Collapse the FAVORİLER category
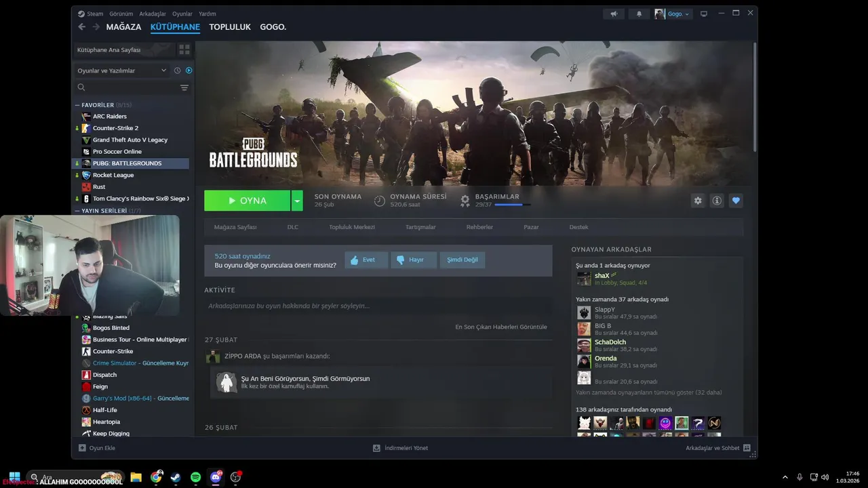This screenshot has width=868, height=488. [77, 105]
